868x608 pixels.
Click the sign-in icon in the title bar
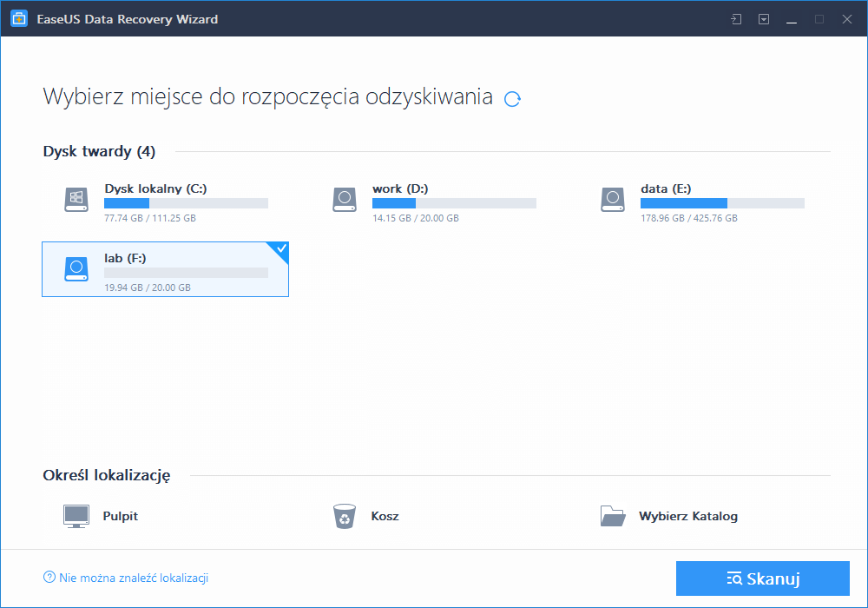(735, 18)
